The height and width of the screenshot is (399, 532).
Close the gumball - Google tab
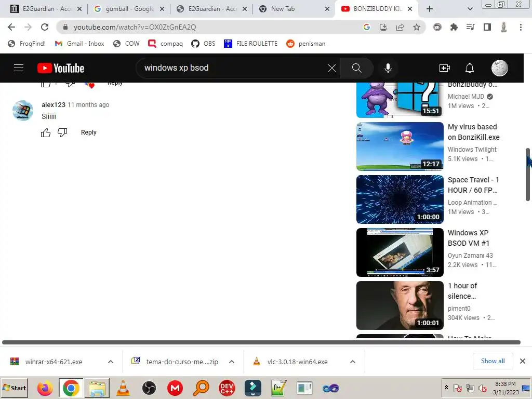(x=162, y=9)
